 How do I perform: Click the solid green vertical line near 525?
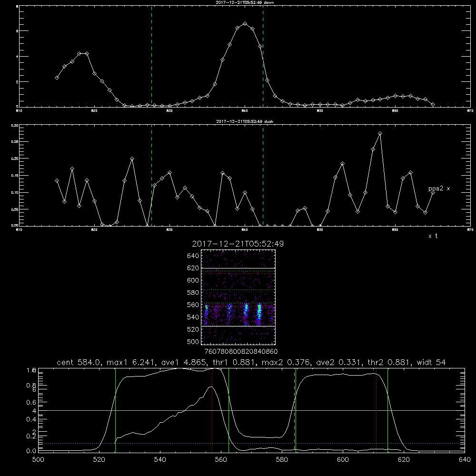pyautogui.click(x=115, y=410)
